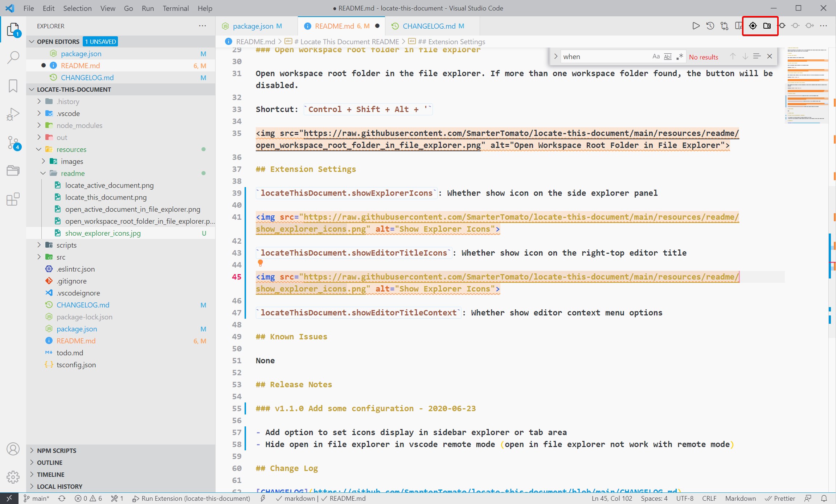This screenshot has height=504, width=836.
Task: Open the Extensions view icon
Action: pos(13,199)
